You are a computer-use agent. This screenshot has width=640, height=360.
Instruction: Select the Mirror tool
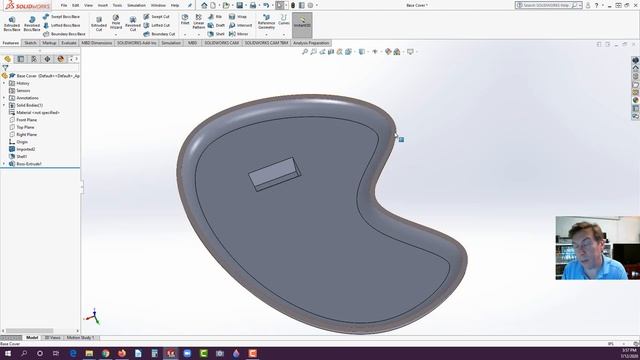point(238,34)
